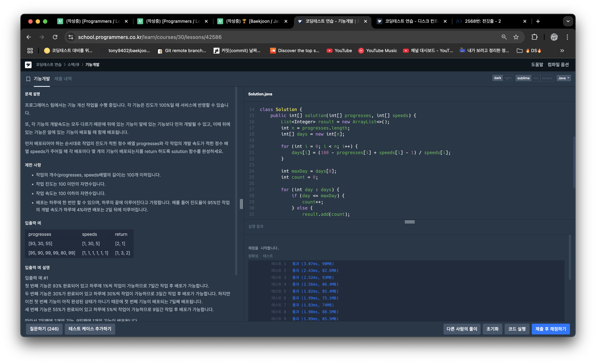Screen dimensions: 596x364
Task: Expand the tab search chevron dropdown
Action: (568, 21)
